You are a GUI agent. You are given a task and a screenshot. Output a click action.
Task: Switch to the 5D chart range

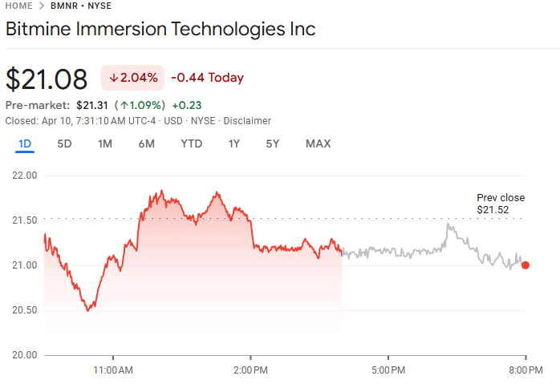coord(64,144)
